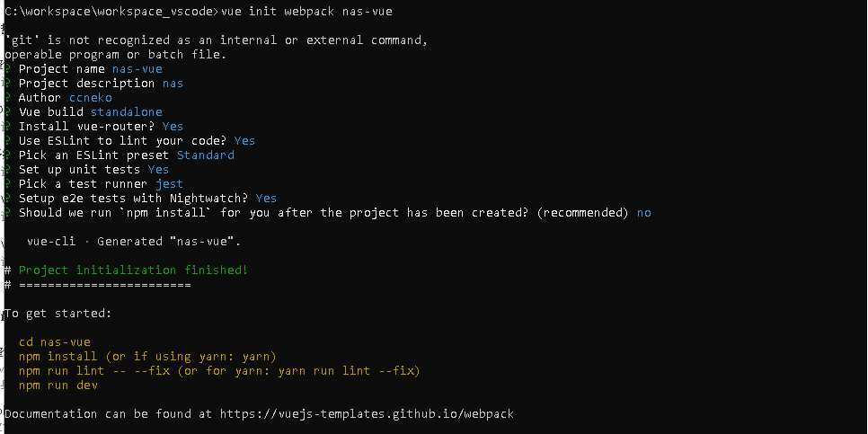Click the Yes after Set up unit tests
Image resolution: width=868 pixels, height=434 pixels.
[x=158, y=170]
